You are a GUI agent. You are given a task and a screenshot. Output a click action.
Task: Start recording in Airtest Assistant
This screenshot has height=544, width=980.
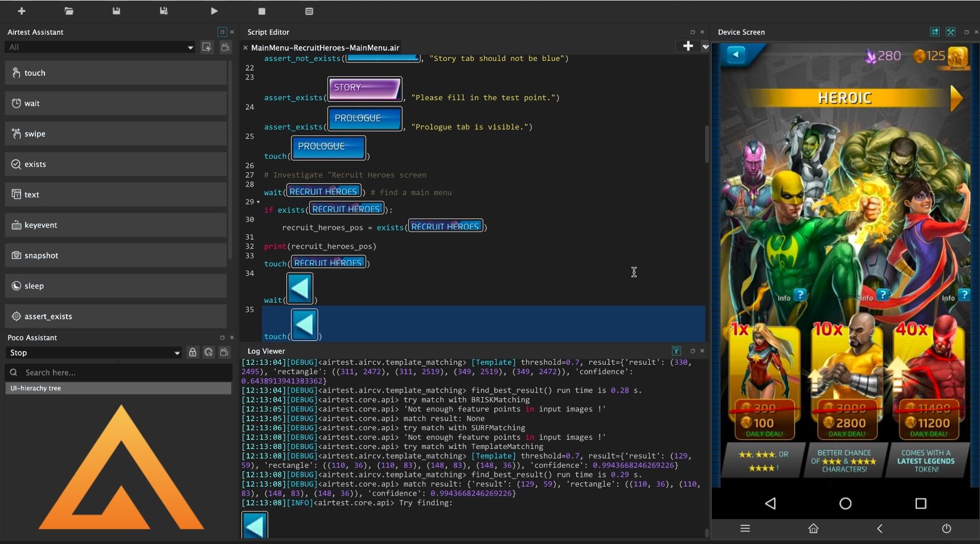click(x=225, y=47)
